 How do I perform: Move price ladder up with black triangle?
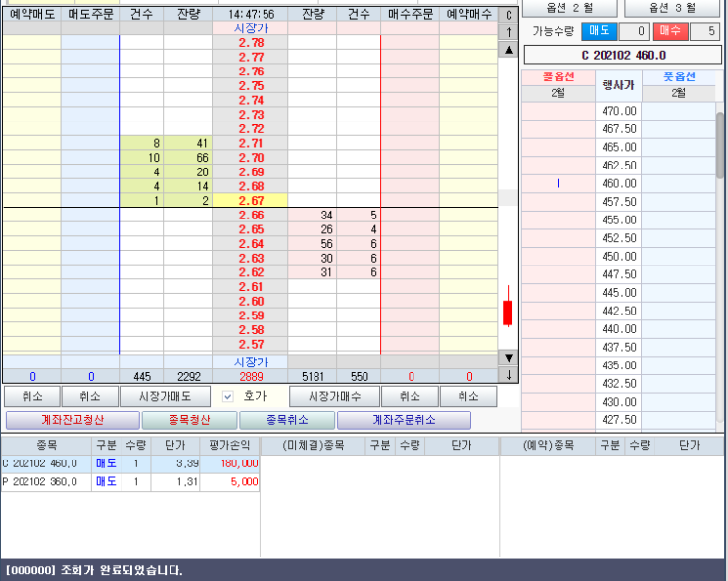509,50
